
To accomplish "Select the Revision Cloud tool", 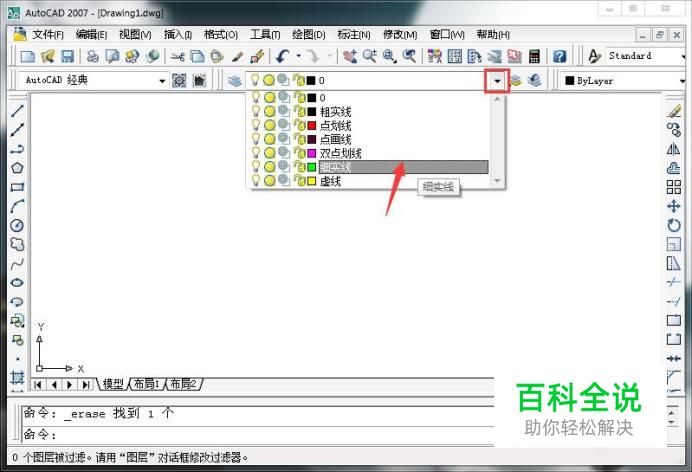I will pos(17,244).
